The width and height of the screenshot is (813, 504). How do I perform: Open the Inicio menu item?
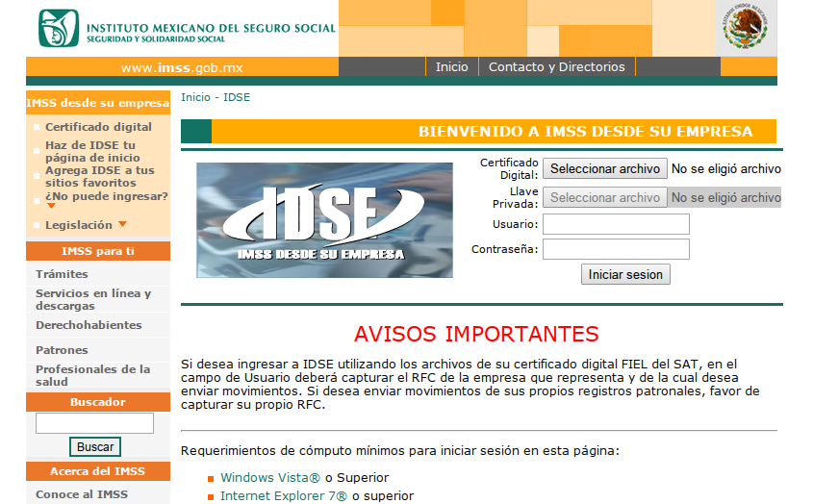point(451,67)
